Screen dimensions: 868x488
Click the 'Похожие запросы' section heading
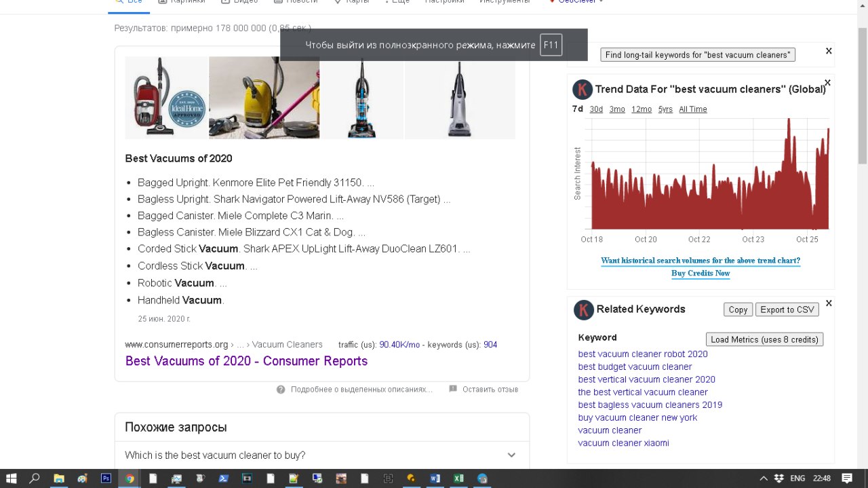pos(176,428)
